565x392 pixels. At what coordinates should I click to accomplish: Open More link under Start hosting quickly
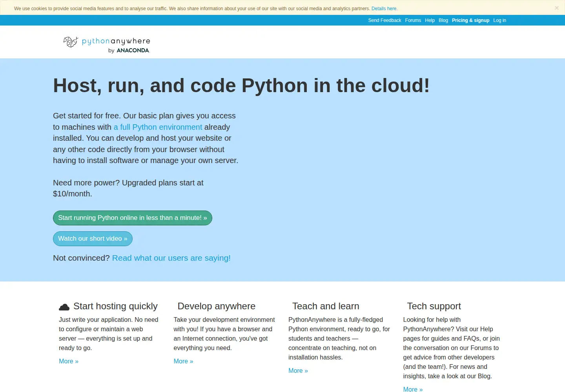click(x=69, y=361)
